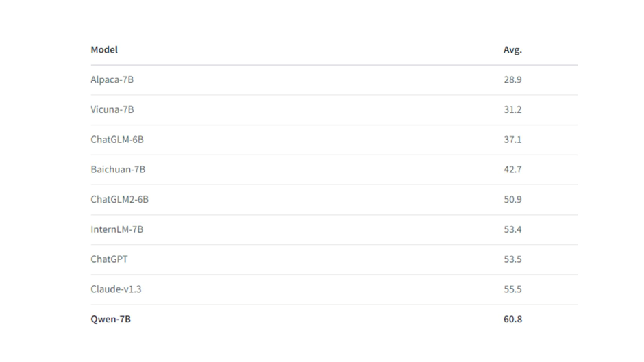Click the 28.9 average score
Screen dimensions: 644x362
[x=512, y=79]
